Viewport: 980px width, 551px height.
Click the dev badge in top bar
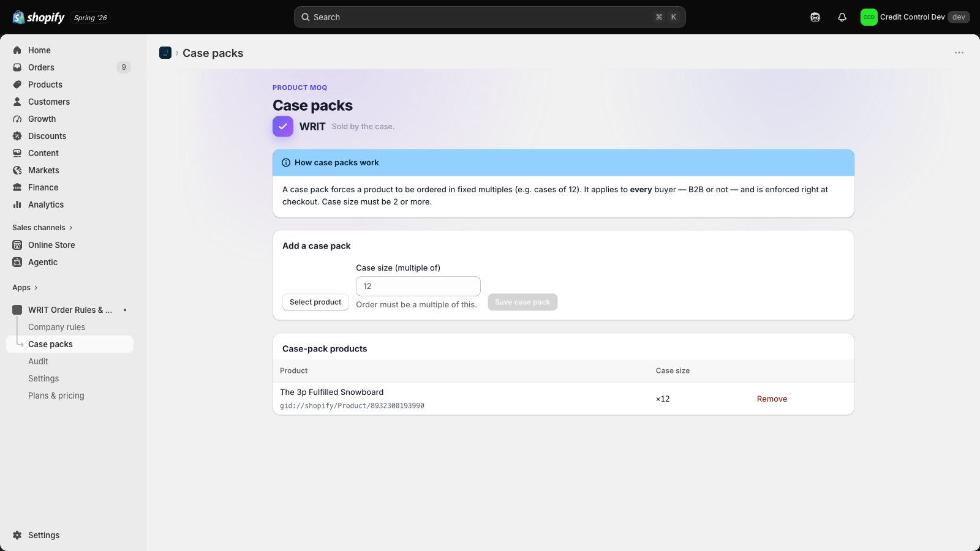[959, 17]
